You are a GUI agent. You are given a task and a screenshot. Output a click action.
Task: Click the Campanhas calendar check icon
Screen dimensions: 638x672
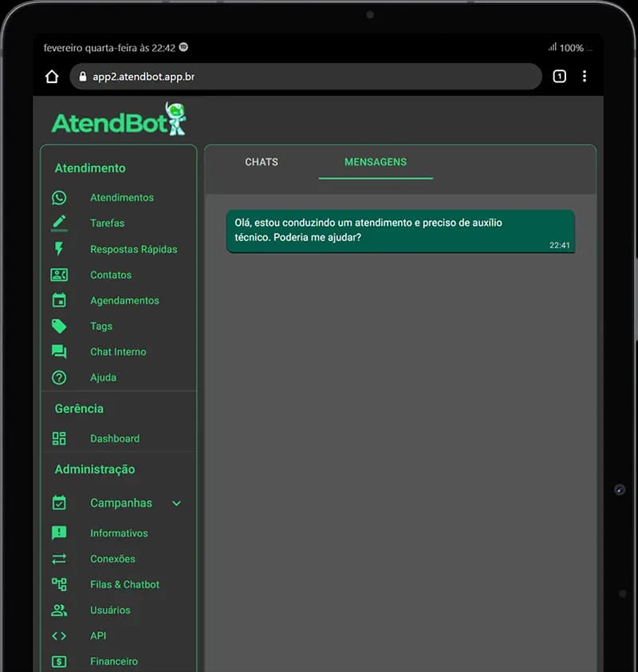(x=59, y=502)
